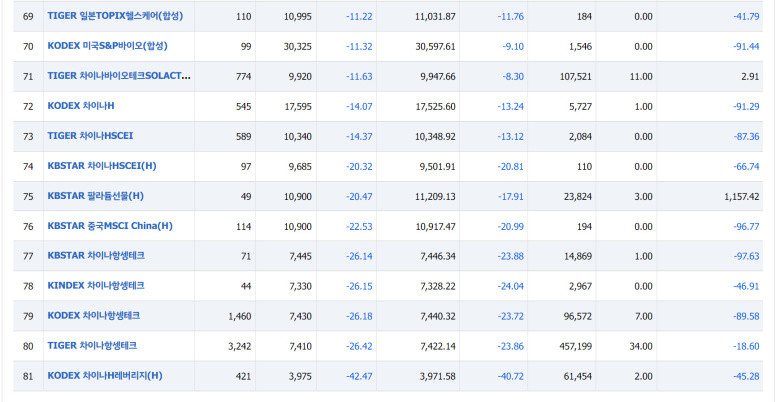The height and width of the screenshot is (402, 780).
Task: Click value 11.00 in row 71
Action: 641,77
